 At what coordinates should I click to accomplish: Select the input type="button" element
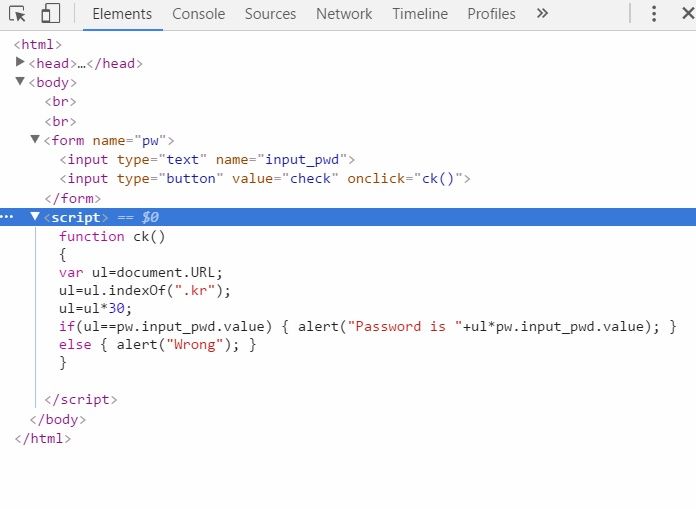tap(265, 179)
